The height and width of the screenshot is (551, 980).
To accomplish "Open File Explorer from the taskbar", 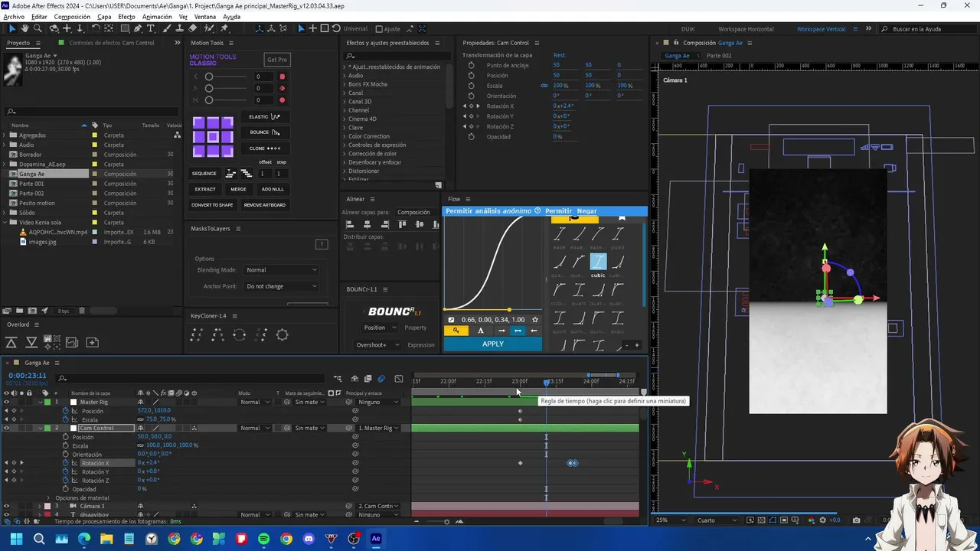I will click(x=106, y=539).
